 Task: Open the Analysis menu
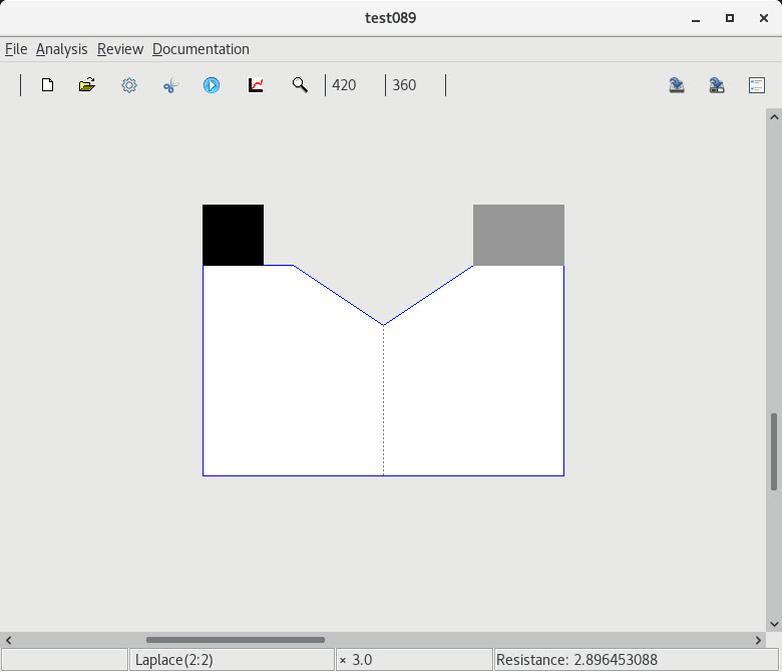[x=61, y=49]
